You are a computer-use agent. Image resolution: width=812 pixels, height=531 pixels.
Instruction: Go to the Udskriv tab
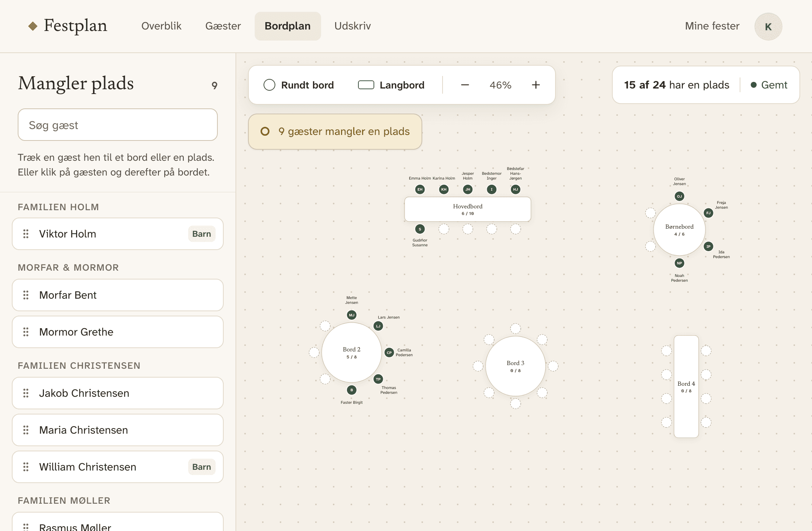point(352,26)
